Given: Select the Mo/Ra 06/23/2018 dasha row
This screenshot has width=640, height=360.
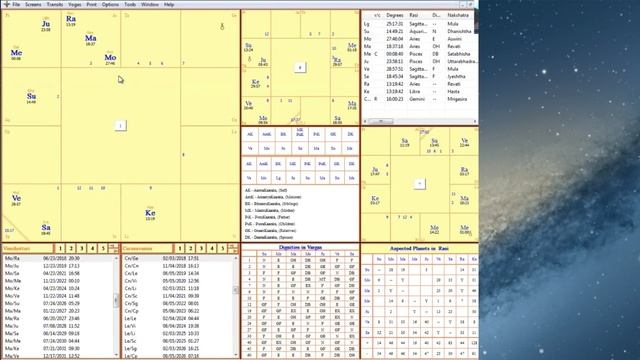Looking at the screenshot, I should (x=58, y=258).
